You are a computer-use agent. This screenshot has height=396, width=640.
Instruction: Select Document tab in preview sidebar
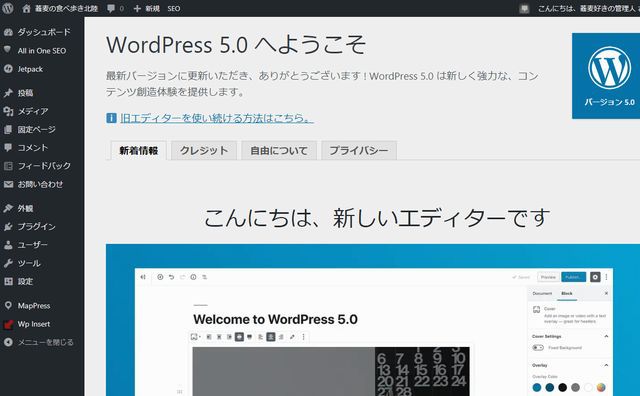[x=542, y=294]
